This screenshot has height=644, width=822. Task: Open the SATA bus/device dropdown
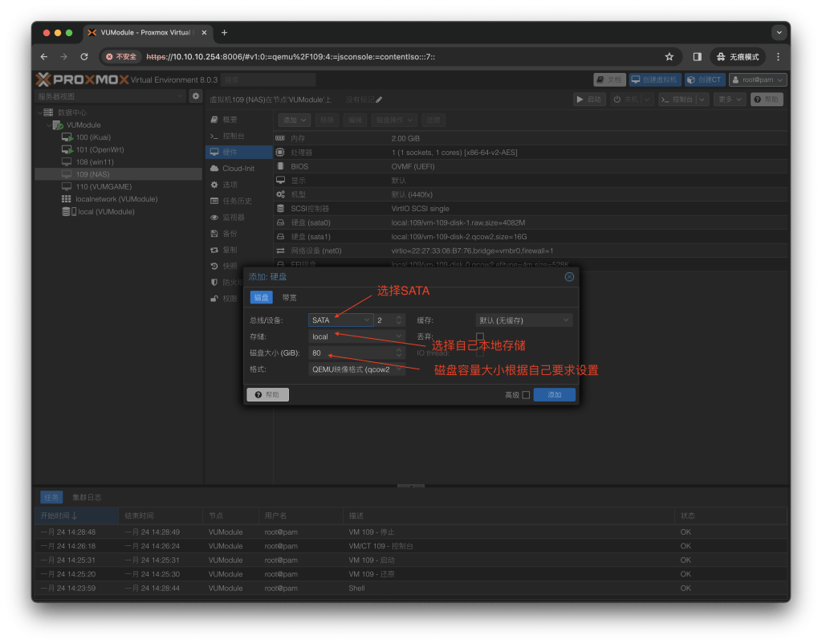click(341, 320)
